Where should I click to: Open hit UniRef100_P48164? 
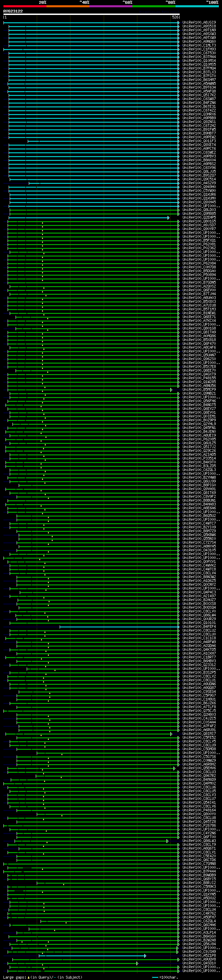[x=199, y=810]
